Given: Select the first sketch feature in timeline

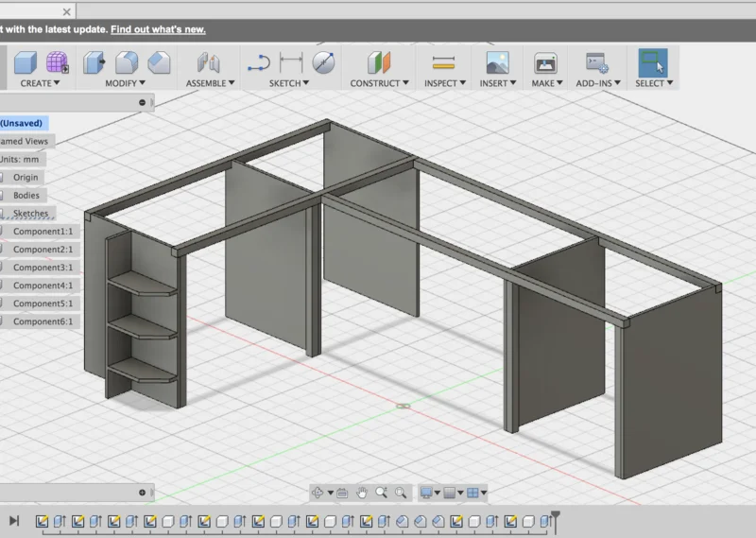Looking at the screenshot, I should tap(42, 521).
